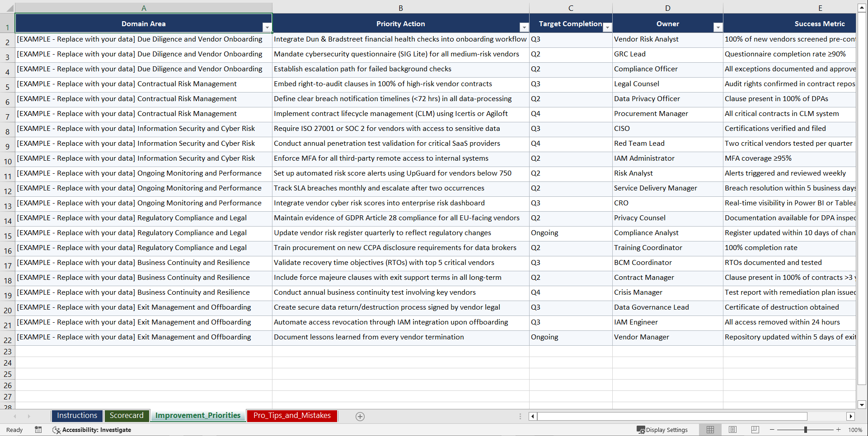Image resolution: width=868 pixels, height=436 pixels.
Task: Switch to the Instructions sheet tab
Action: [x=77, y=416]
